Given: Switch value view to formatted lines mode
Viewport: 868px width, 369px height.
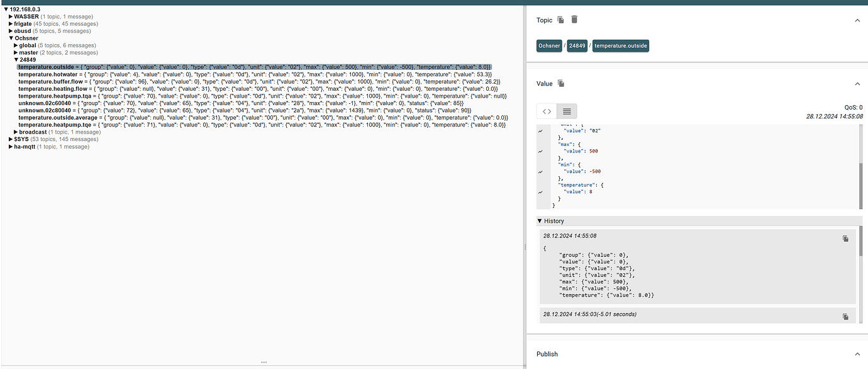Looking at the screenshot, I should (x=567, y=111).
